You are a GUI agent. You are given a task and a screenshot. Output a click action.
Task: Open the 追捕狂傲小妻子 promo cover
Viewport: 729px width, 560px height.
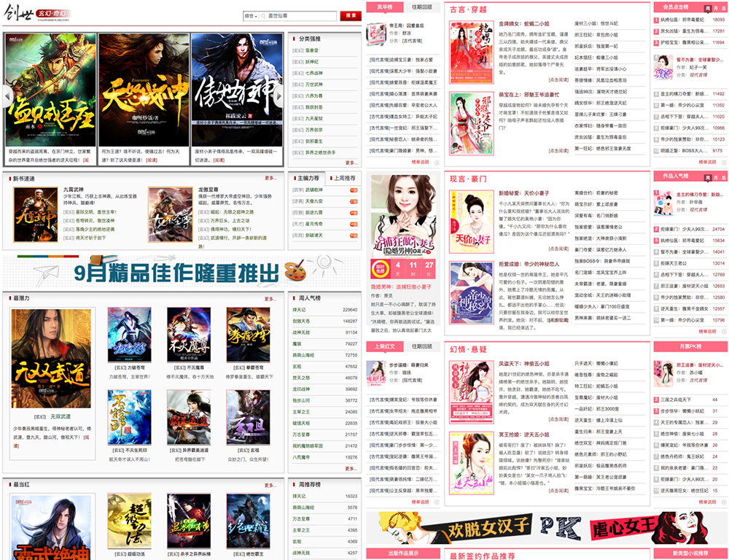[405, 217]
